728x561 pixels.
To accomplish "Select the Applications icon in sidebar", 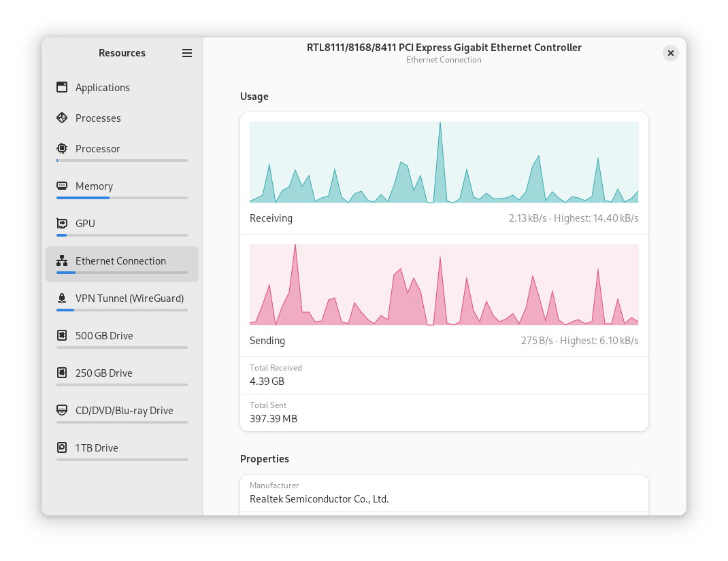I will point(62,87).
